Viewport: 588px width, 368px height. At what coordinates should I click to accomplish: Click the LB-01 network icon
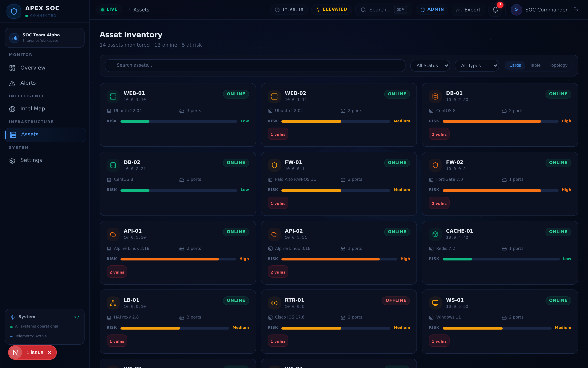113,303
